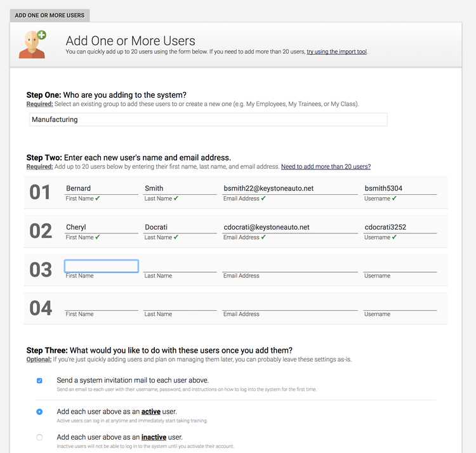Select the active user radio option
476x453 pixels.
click(39, 412)
